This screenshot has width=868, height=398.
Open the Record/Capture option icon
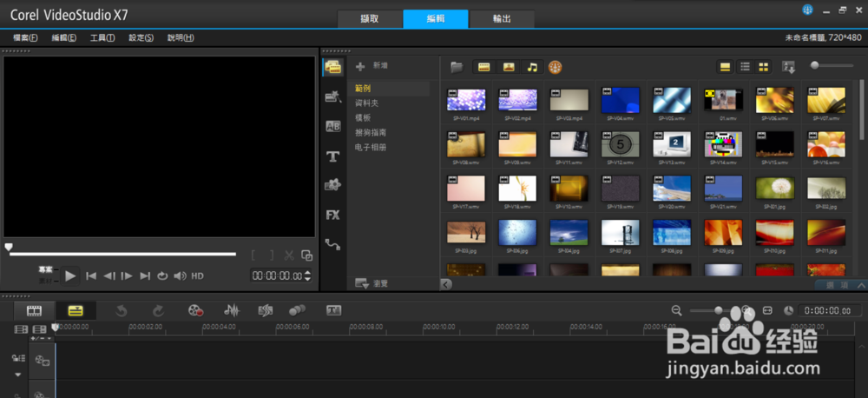[x=195, y=310]
